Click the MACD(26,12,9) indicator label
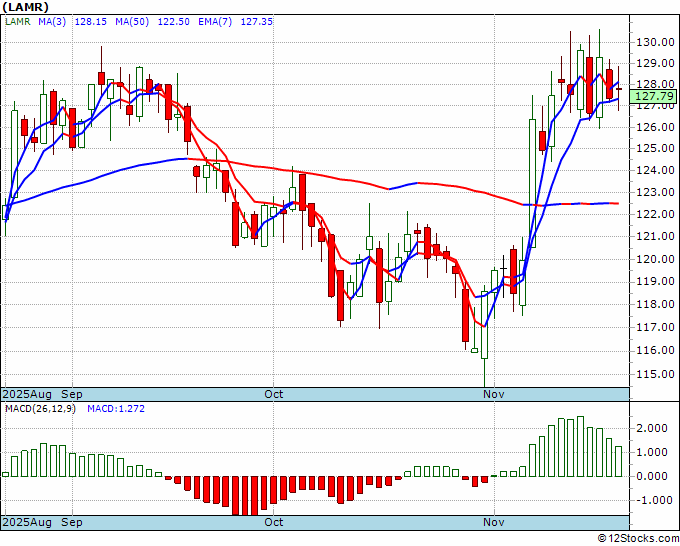Viewport: 680px width, 546px height. (40, 409)
